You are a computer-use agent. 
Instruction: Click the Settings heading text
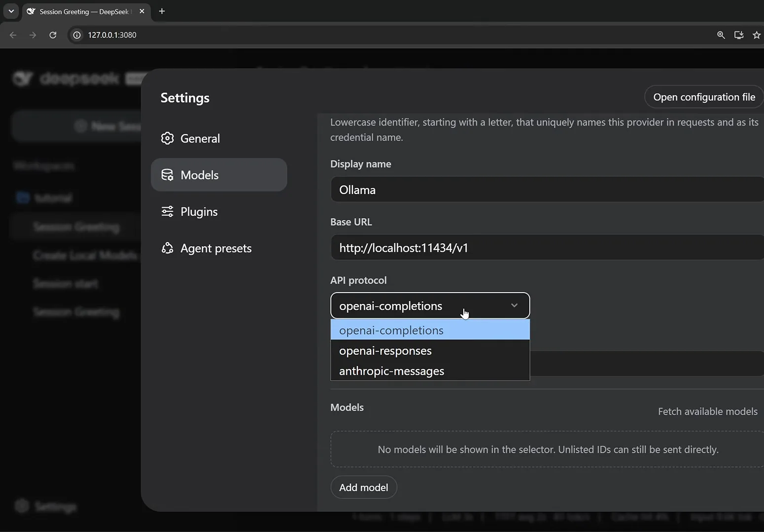point(185,98)
